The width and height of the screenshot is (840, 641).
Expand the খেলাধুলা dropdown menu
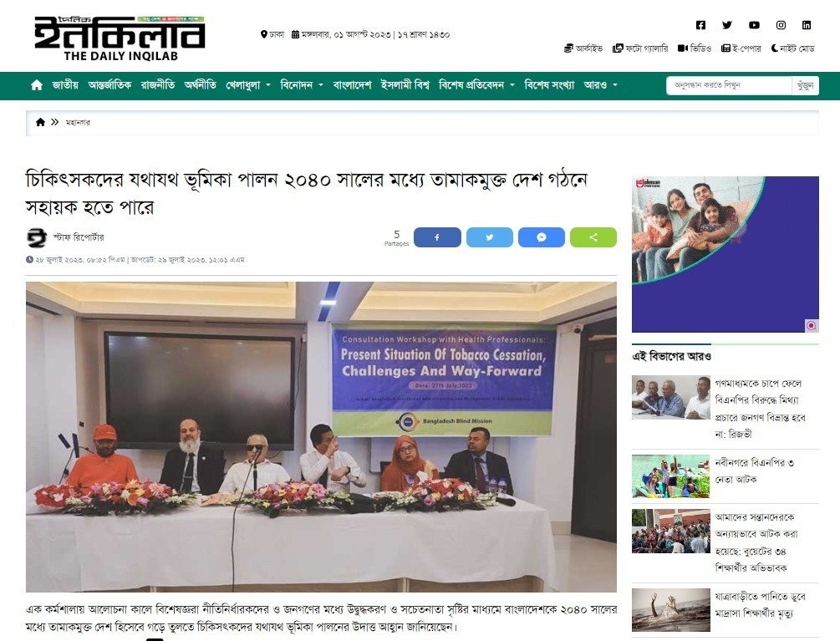pyautogui.click(x=248, y=85)
